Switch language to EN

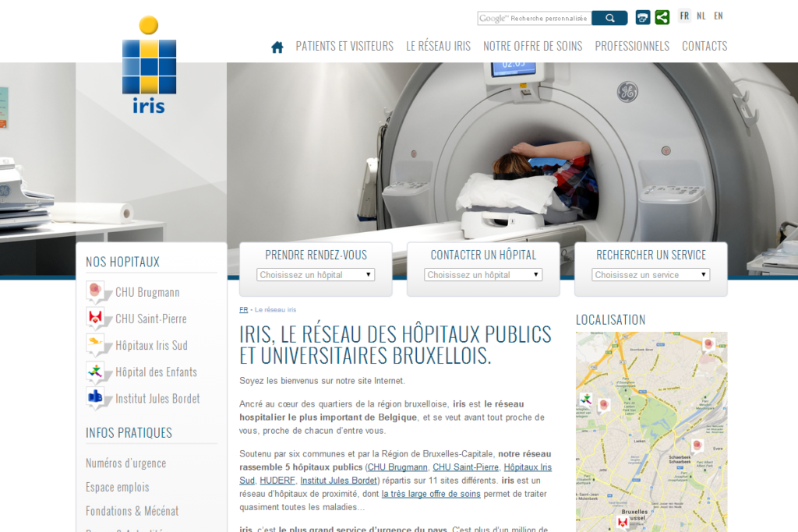point(718,16)
